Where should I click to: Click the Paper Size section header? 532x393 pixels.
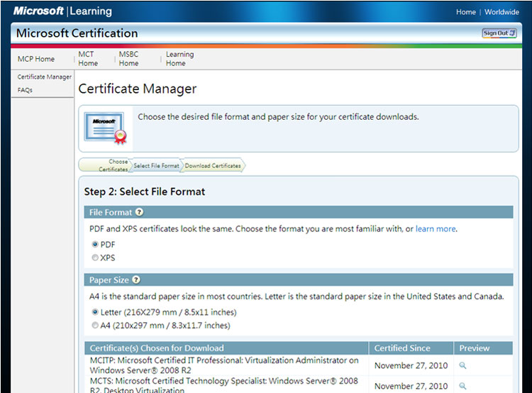click(x=299, y=279)
